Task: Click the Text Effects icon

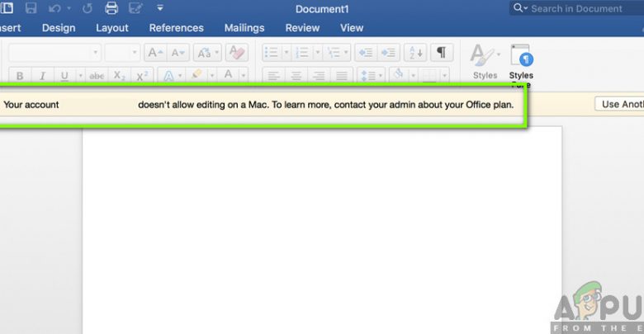Action: click(168, 76)
